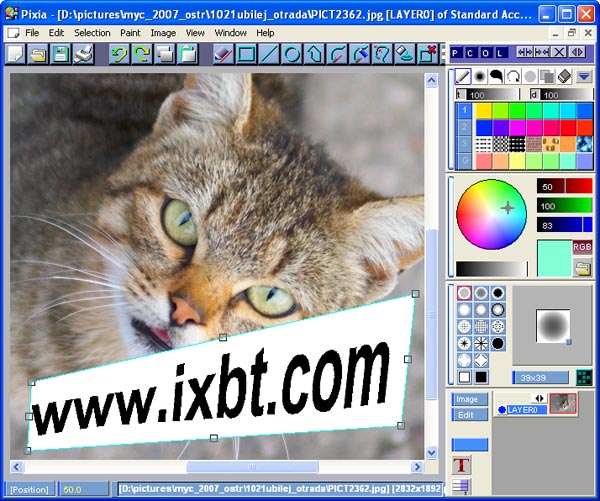Click the New document toolbar icon
The height and width of the screenshot is (501, 600).
[15, 54]
